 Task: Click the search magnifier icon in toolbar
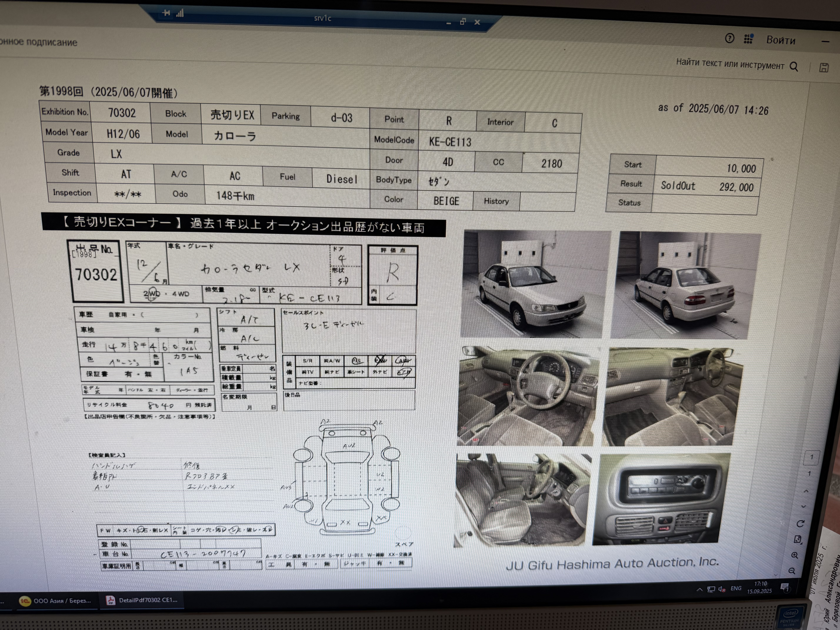(794, 67)
